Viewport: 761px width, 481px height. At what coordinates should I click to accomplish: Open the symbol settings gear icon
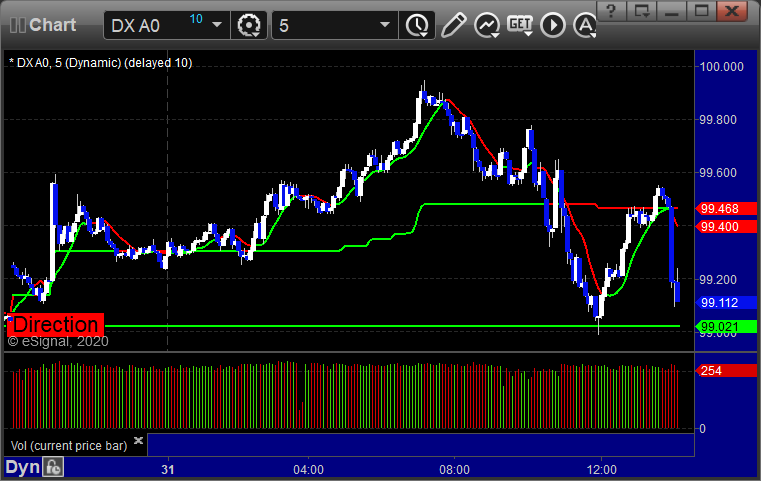[x=249, y=25]
